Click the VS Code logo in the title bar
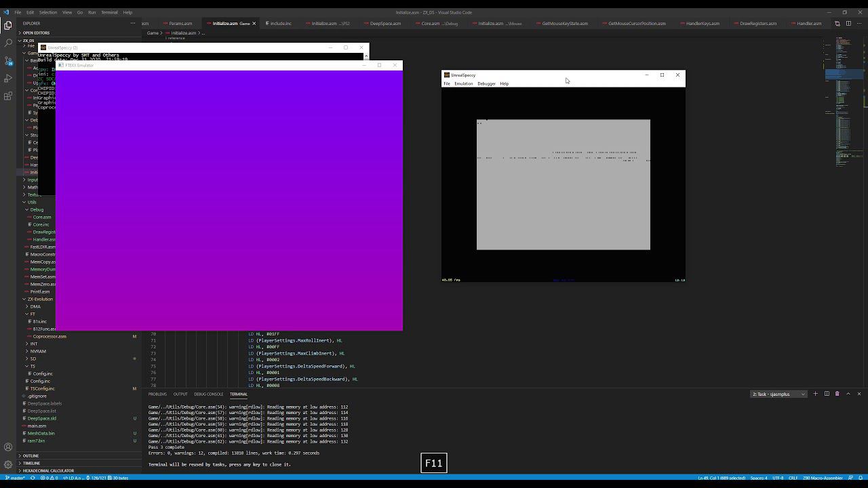 7,12
